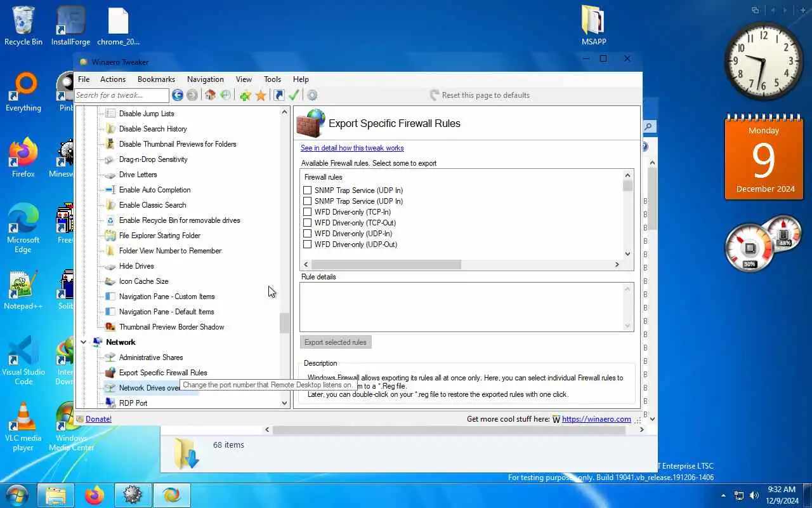Viewport: 812px width, 508px height.
Task: Click the Thumbnail Preview Border Shadow icon
Action: [110, 327]
